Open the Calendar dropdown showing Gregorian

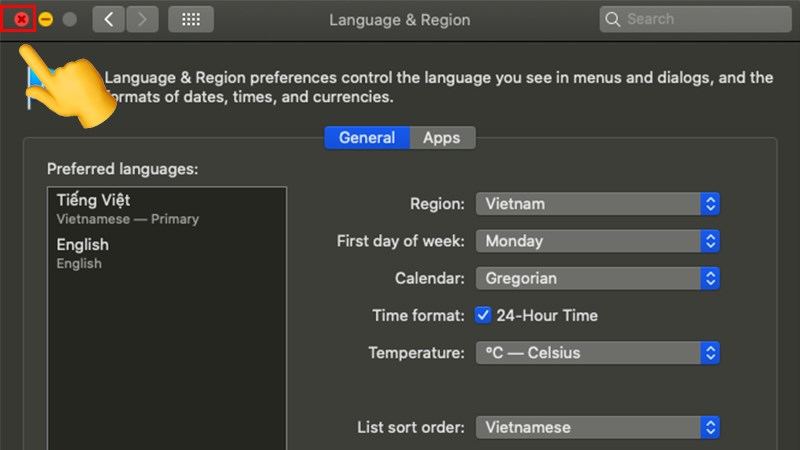point(597,279)
